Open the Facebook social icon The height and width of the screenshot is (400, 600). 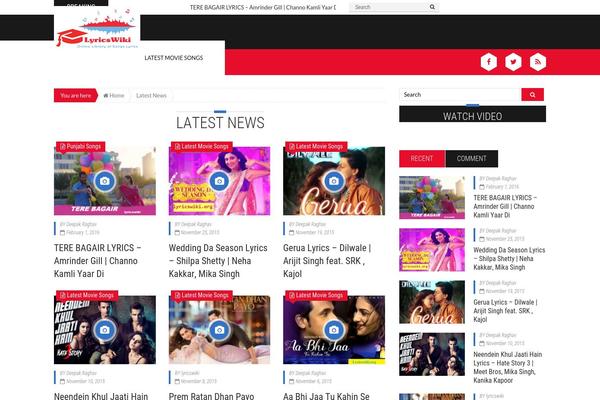coord(489,62)
